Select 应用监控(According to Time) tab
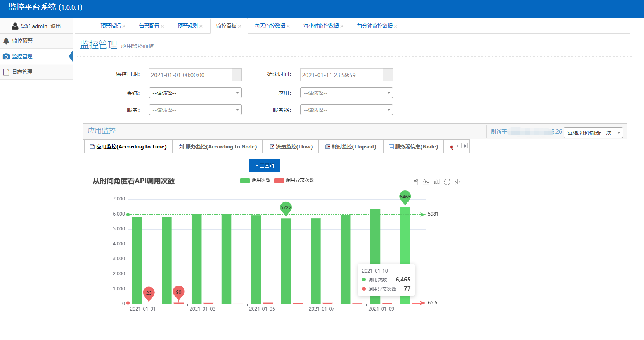This screenshot has height=340, width=644. coord(128,147)
